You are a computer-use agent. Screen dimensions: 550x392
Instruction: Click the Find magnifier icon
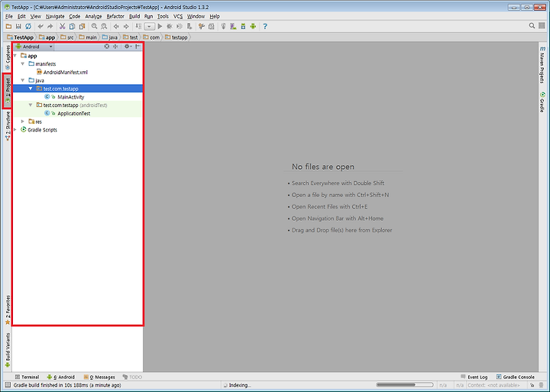pos(95,26)
